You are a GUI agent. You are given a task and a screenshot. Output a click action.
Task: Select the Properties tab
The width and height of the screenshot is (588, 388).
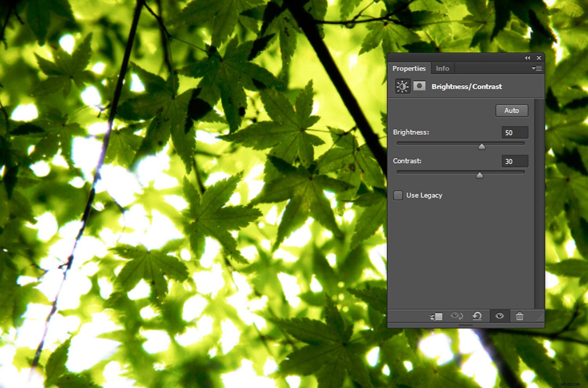pos(409,68)
